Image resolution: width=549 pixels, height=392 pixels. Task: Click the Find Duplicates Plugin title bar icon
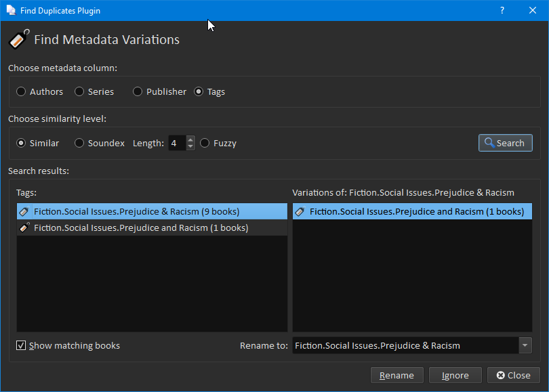pyautogui.click(x=11, y=10)
